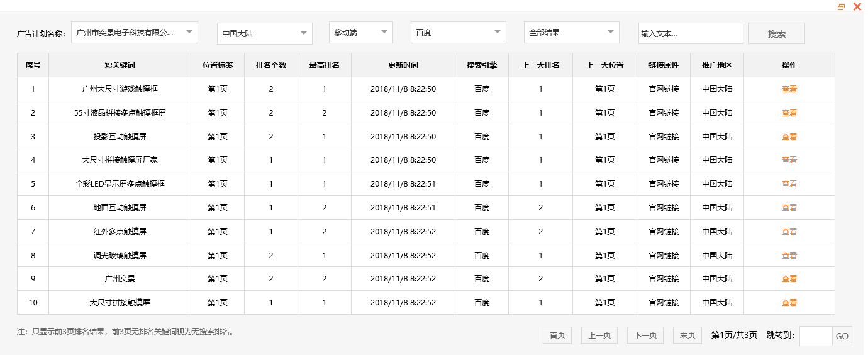868x355 pixels.
Task: Click the 操作 column header
Action: coord(789,65)
